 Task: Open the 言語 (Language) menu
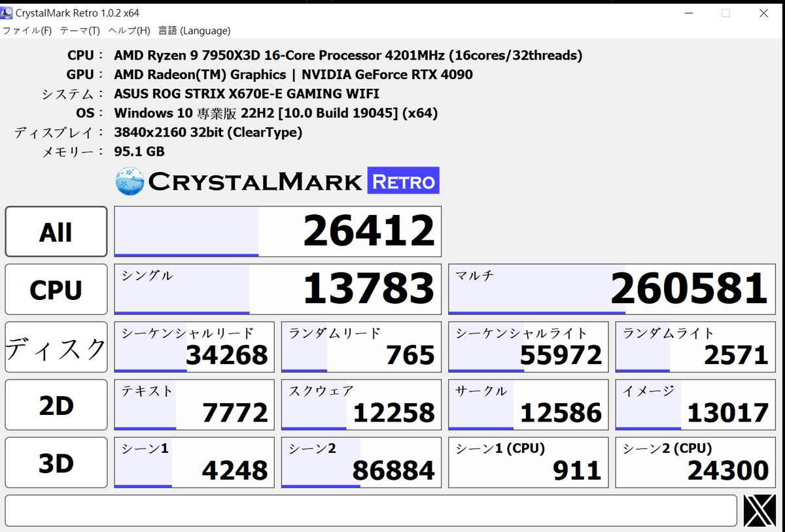point(193,31)
